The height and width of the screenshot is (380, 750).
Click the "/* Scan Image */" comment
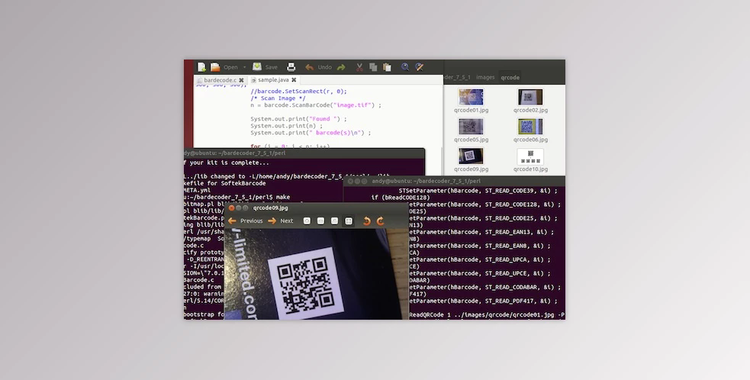click(x=278, y=98)
